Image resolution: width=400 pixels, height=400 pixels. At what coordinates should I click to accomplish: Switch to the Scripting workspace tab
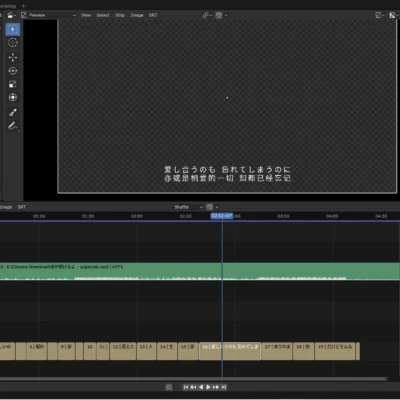tap(8, 6)
